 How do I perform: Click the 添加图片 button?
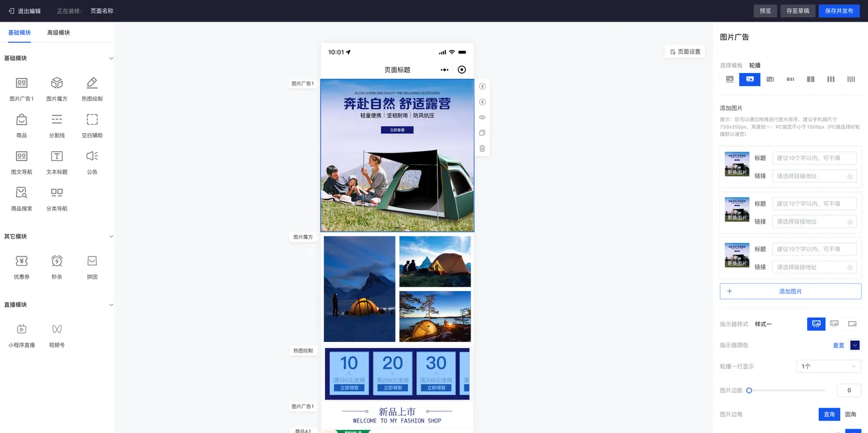pos(790,291)
